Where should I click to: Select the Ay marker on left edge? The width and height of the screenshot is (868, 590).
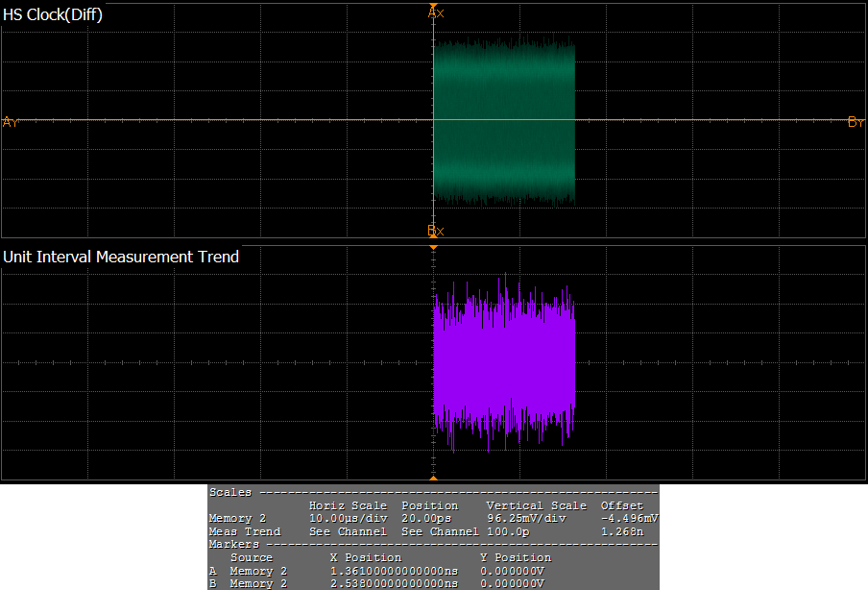coord(10,122)
